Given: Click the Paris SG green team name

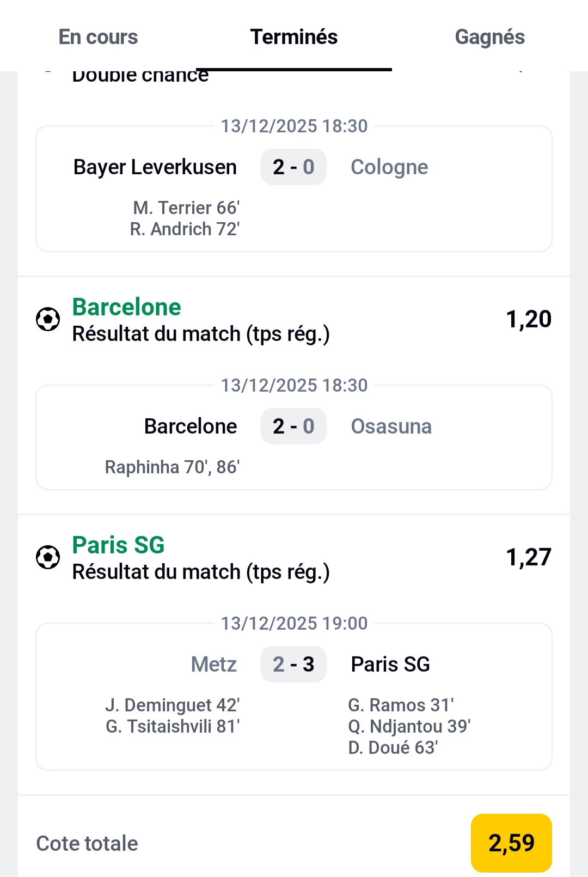Looking at the screenshot, I should pos(118,544).
